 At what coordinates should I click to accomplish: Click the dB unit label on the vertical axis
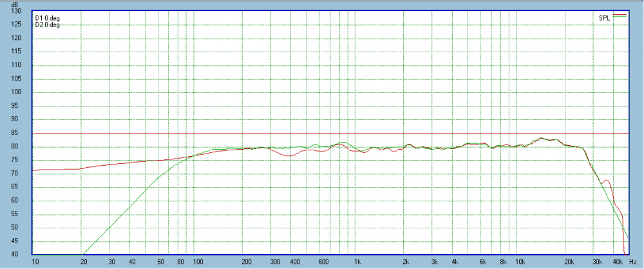[x=26, y=5]
